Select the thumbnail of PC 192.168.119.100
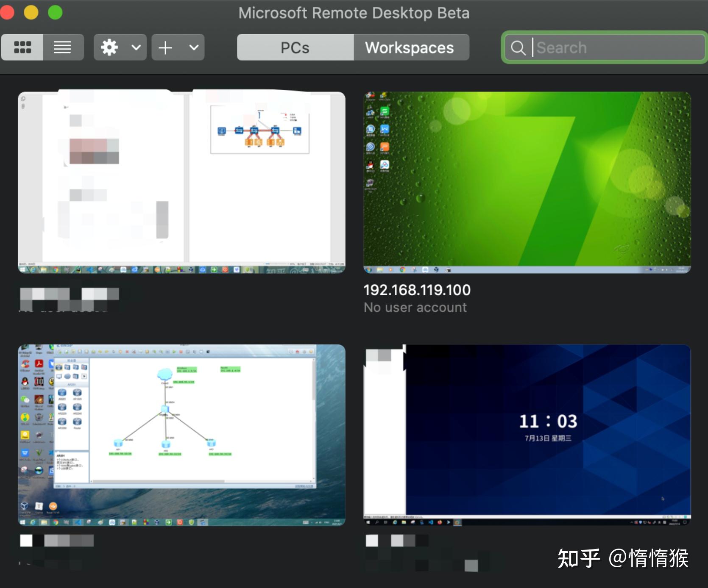Viewport: 708px width, 588px height. [x=527, y=182]
